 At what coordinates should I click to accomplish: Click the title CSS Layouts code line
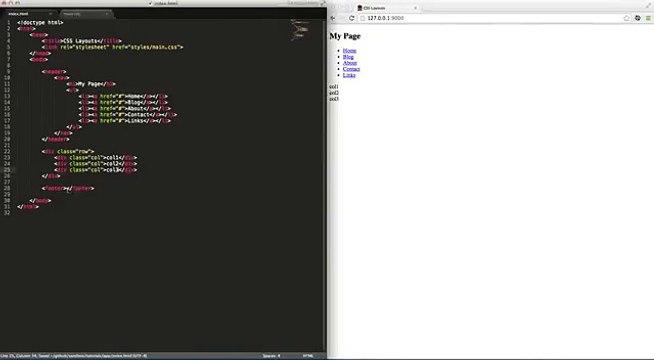point(82,41)
